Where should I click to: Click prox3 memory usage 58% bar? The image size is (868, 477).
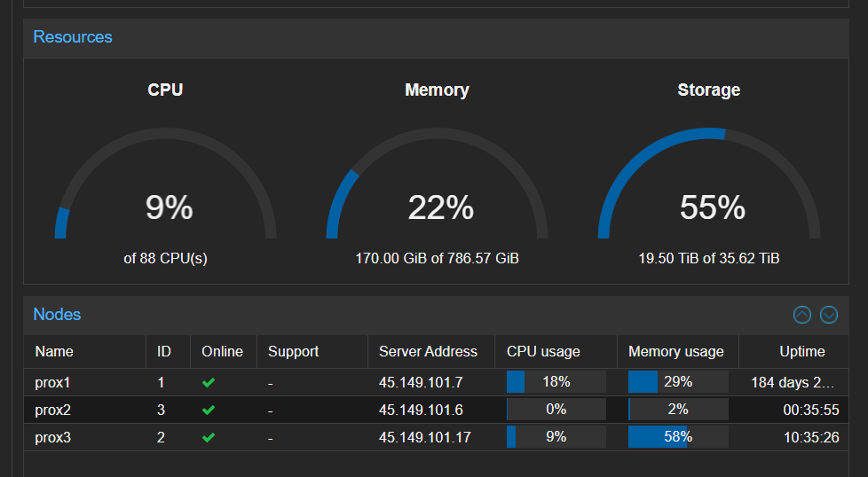click(678, 437)
